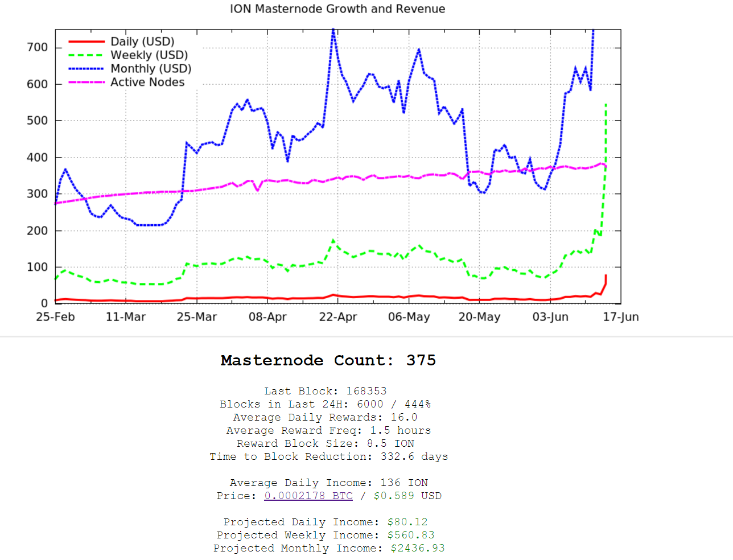The width and height of the screenshot is (733, 560).
Task: Click the $0.589 USD price value
Action: (x=394, y=496)
